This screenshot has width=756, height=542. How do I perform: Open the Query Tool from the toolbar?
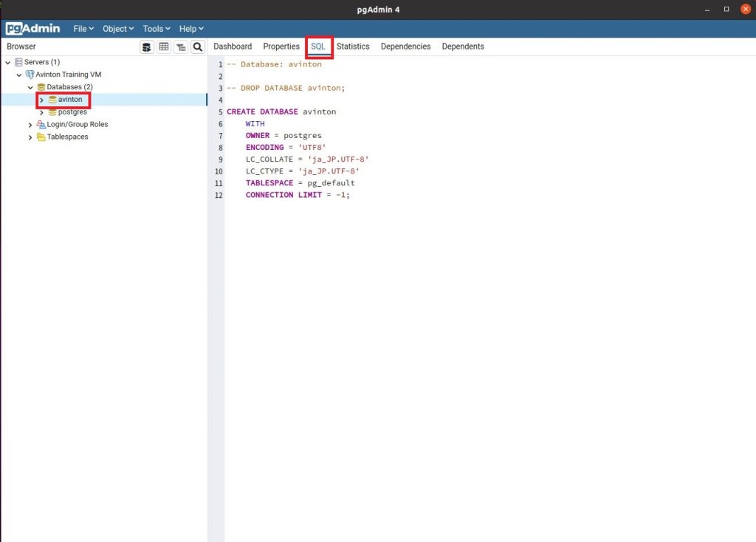click(x=147, y=47)
